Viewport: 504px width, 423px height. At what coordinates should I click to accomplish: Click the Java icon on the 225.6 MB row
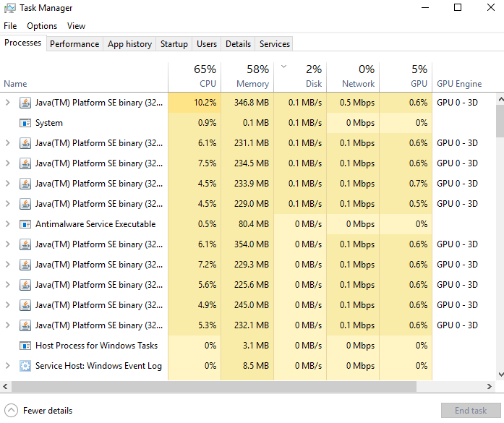[25, 285]
